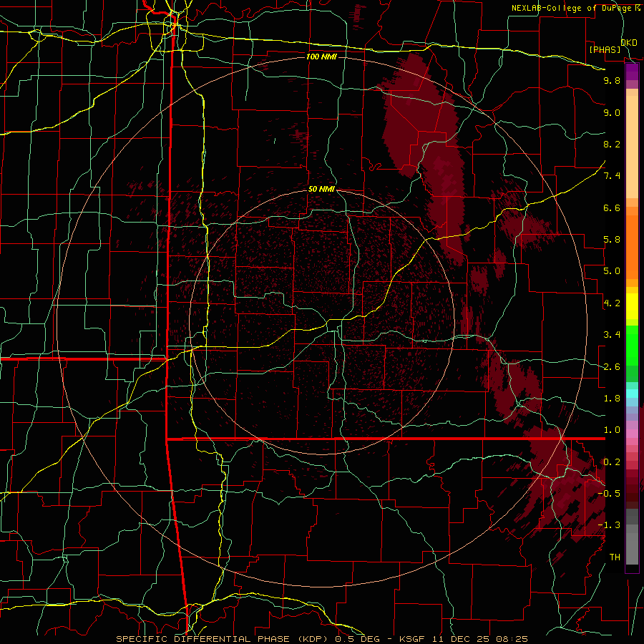Click the bright green segment of the color bar
Image resolution: width=644 pixels, height=644 pixels.
(x=632, y=345)
